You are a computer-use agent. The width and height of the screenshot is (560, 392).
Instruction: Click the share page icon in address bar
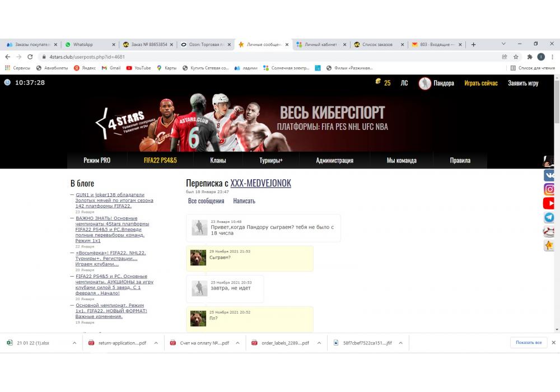point(505,57)
